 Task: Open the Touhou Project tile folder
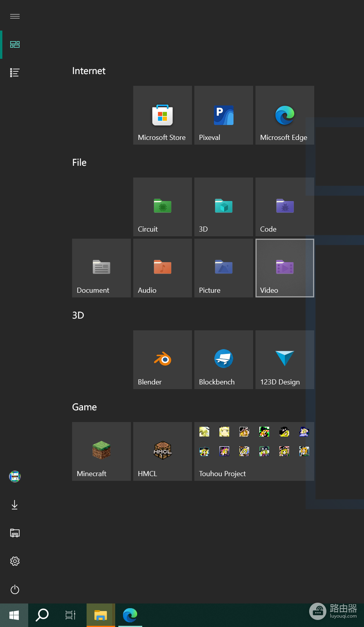(x=254, y=451)
